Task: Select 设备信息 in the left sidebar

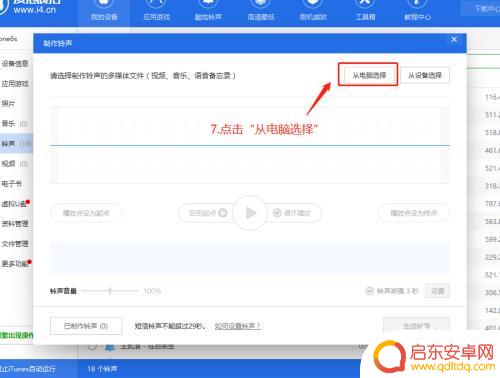Action: click(15, 63)
